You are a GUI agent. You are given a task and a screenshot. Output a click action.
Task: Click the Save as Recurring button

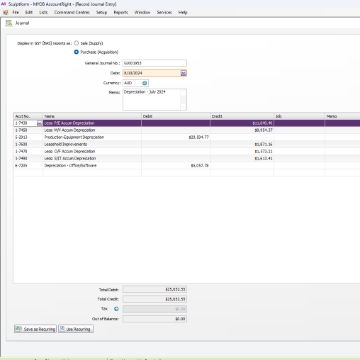[35, 329]
